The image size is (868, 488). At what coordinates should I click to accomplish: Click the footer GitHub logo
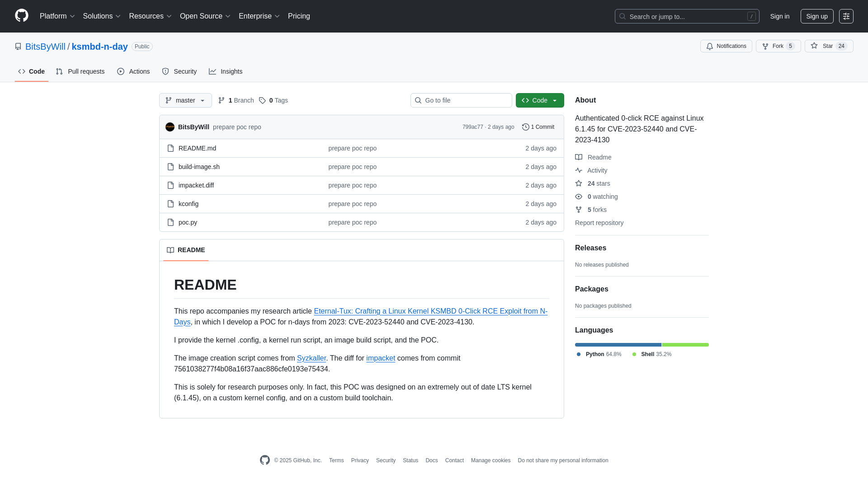265,460
